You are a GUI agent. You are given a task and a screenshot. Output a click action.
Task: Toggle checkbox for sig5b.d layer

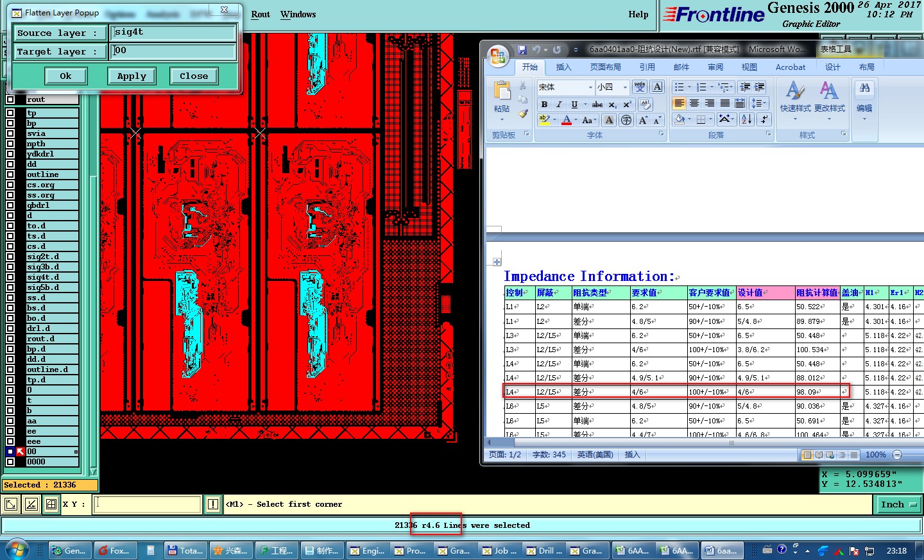click(x=10, y=287)
